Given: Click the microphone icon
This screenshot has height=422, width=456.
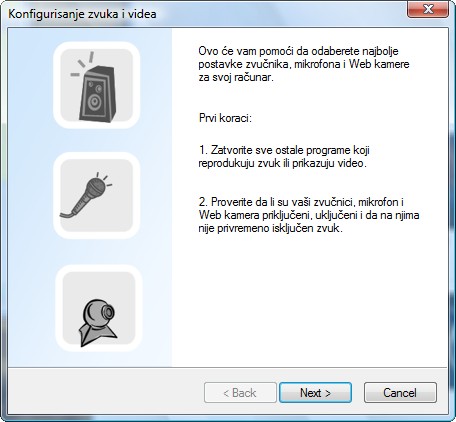Looking at the screenshot, I should [96, 195].
